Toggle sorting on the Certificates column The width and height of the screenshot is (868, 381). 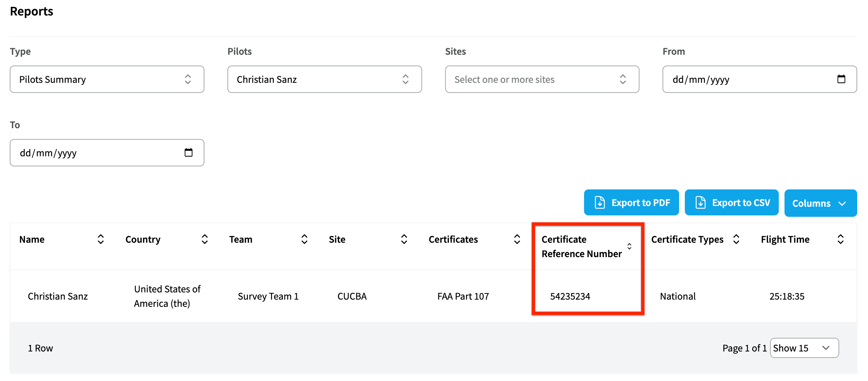[x=517, y=239]
